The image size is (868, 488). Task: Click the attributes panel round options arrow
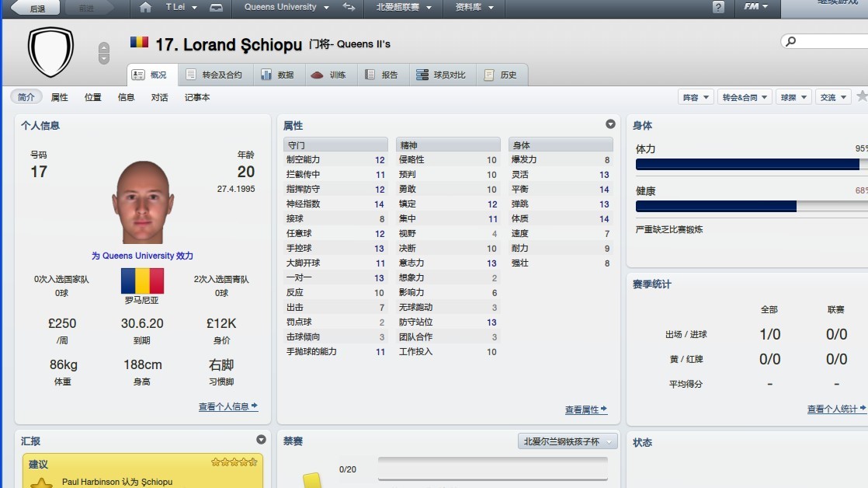(610, 124)
